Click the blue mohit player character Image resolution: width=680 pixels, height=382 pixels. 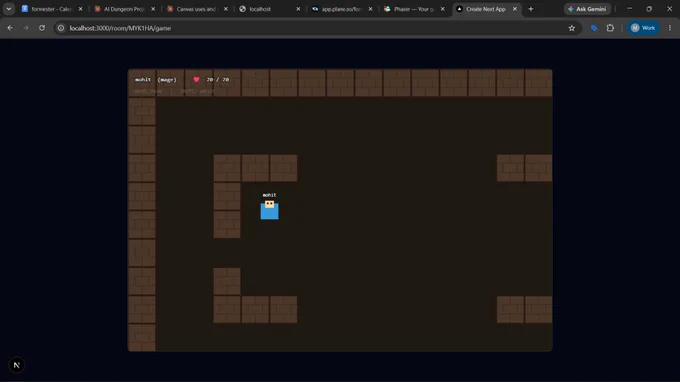point(269,209)
